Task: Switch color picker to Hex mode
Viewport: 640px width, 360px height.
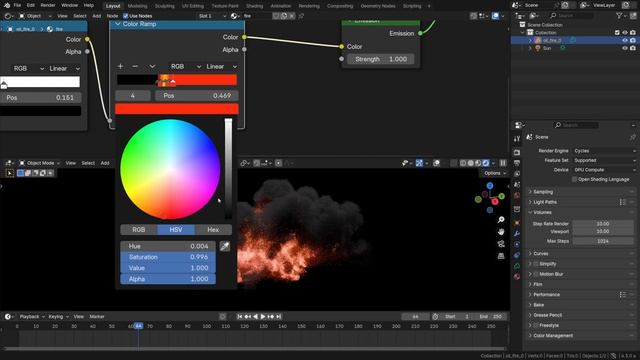Action: 213,230
